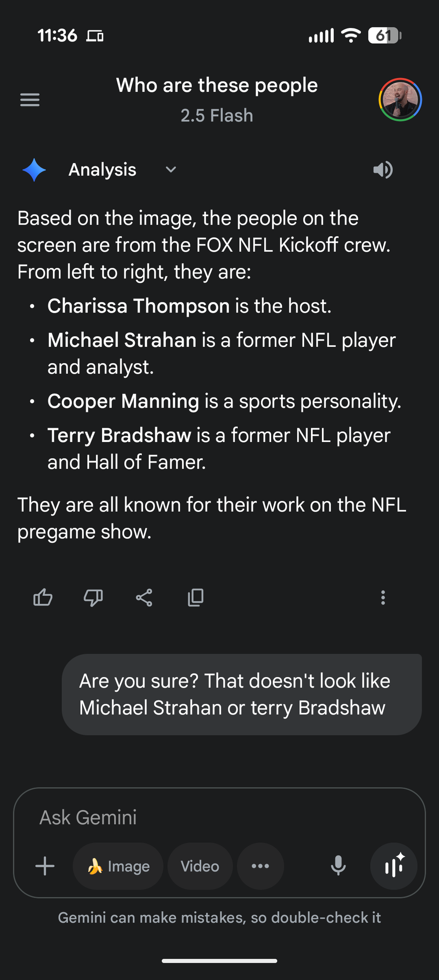The height and width of the screenshot is (980, 439).
Task: Tap the microphone voice input icon
Action: pos(338,866)
